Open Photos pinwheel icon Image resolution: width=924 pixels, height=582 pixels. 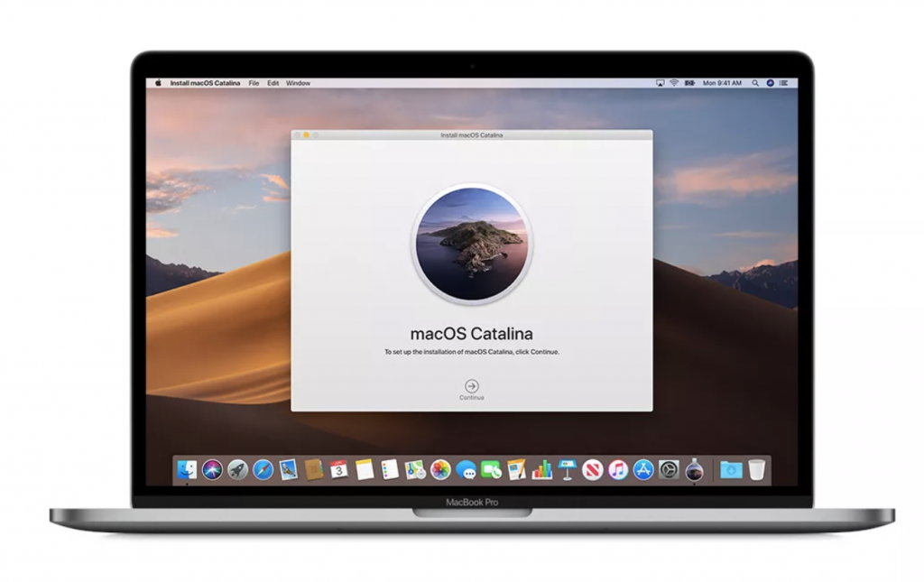440,469
